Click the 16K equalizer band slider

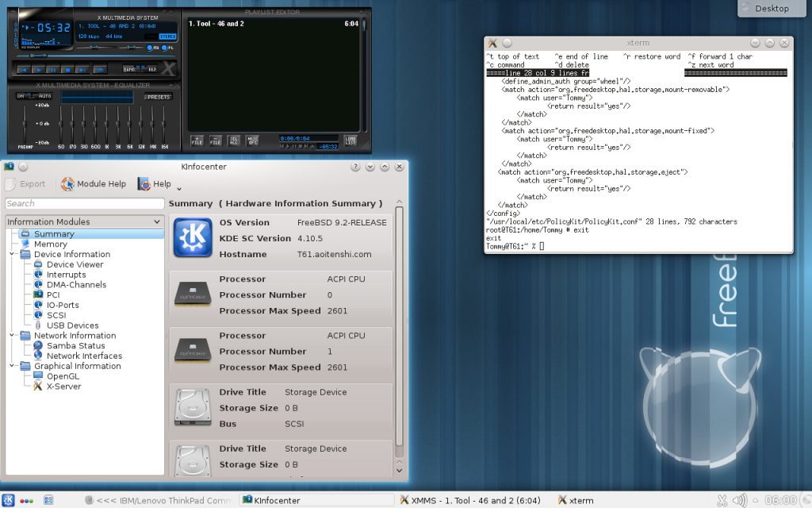tap(164, 123)
